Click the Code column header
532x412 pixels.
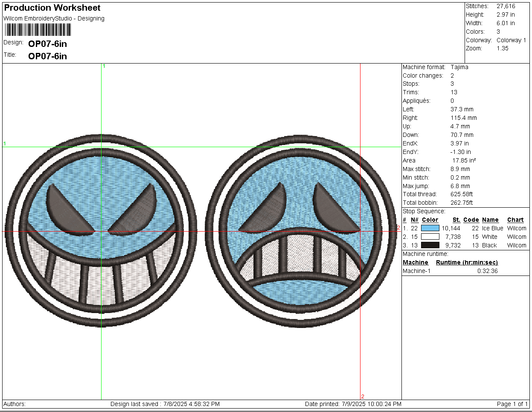[471, 220]
